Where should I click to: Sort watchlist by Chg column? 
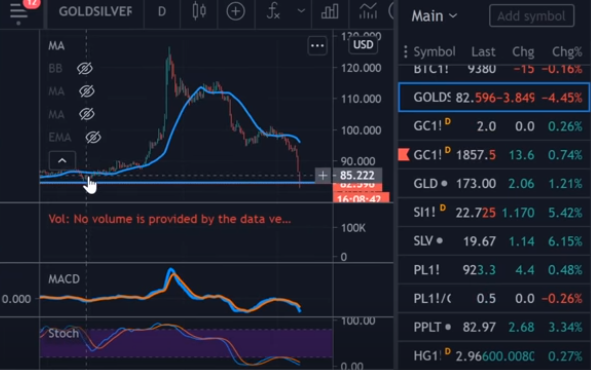click(523, 52)
